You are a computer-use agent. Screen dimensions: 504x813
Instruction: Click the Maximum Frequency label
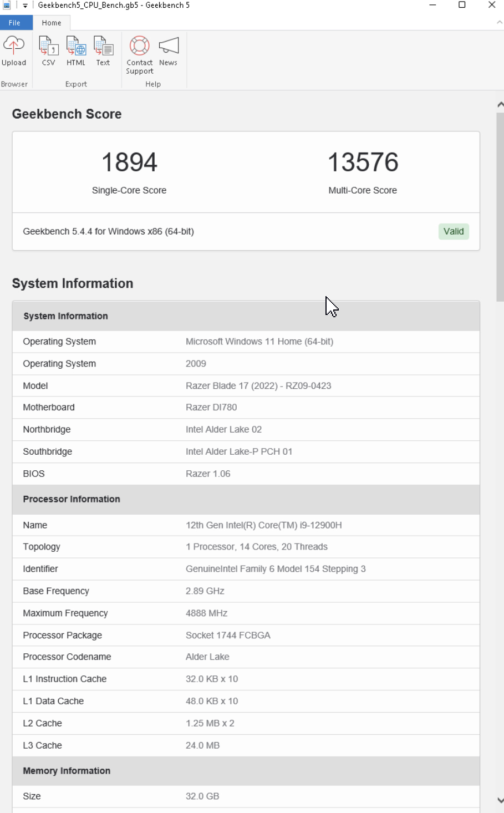tap(65, 613)
